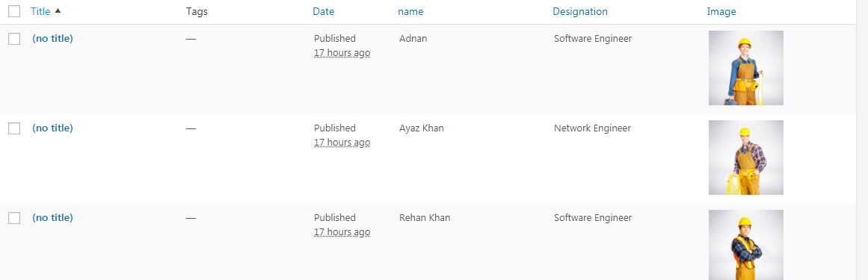Screen dimensions: 868x280
Task: Open the (no title) post for Rehan Khan
Action: coord(52,217)
